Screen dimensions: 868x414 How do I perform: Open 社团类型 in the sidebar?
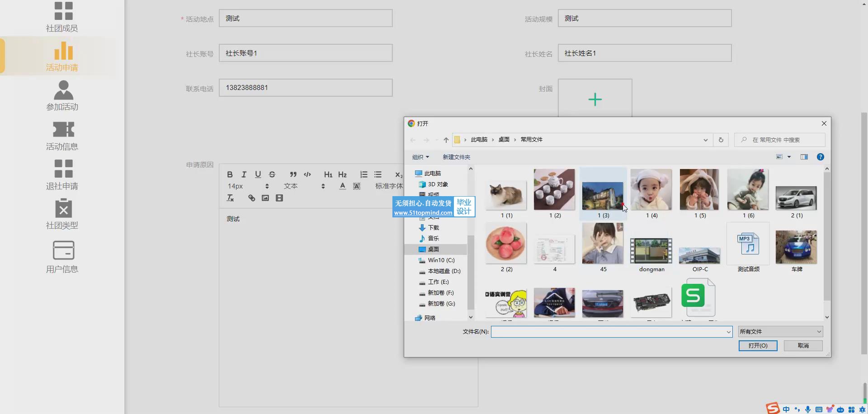pyautogui.click(x=62, y=214)
